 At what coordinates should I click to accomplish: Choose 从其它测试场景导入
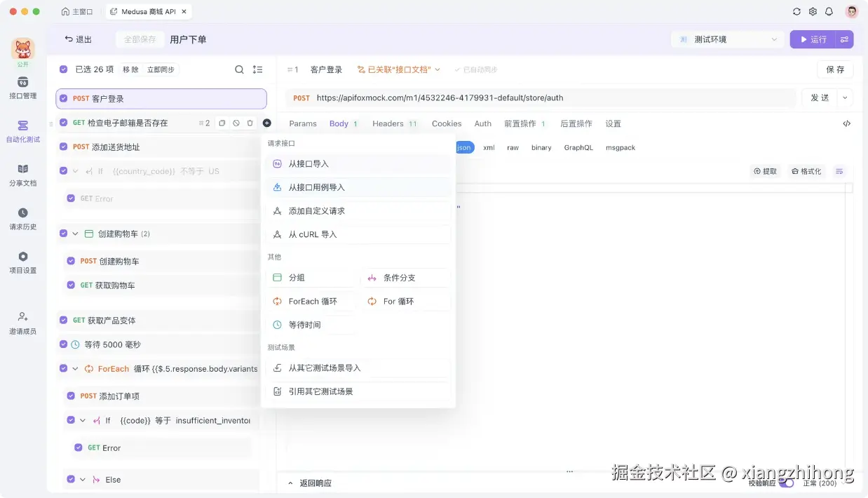click(358, 368)
